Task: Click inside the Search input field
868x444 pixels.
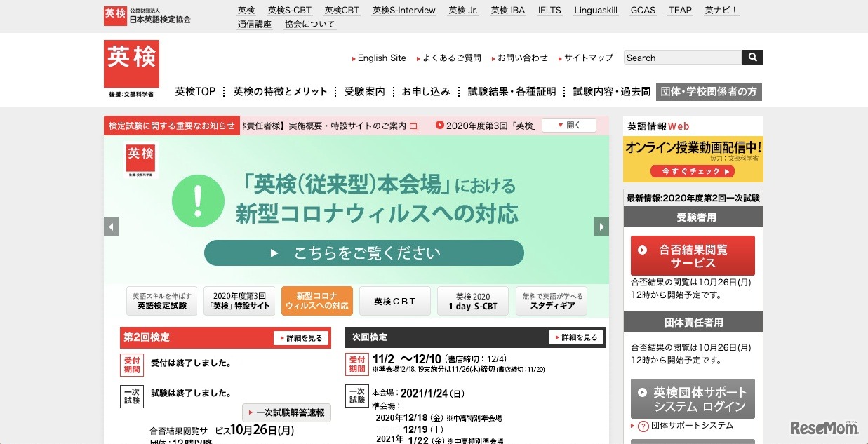Action: click(x=681, y=57)
